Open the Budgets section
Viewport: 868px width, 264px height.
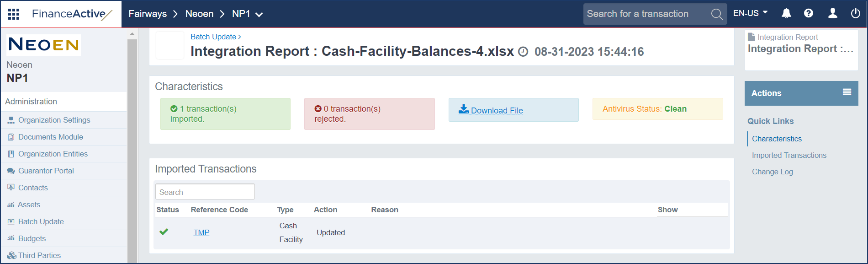coord(32,238)
